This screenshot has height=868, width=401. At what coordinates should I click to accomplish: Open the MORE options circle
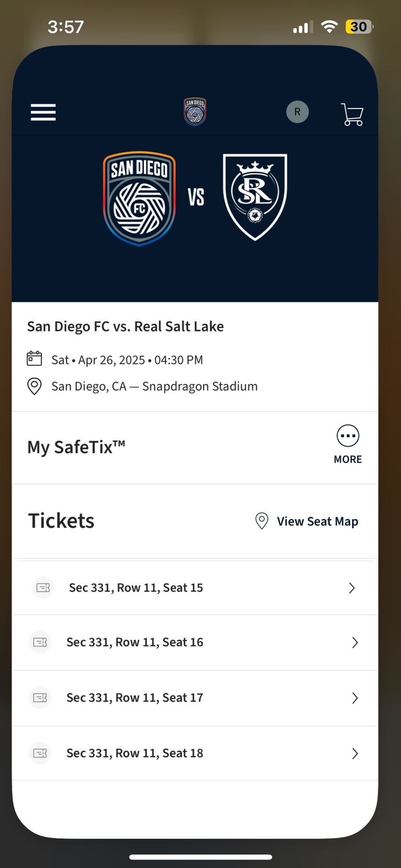pyautogui.click(x=348, y=436)
